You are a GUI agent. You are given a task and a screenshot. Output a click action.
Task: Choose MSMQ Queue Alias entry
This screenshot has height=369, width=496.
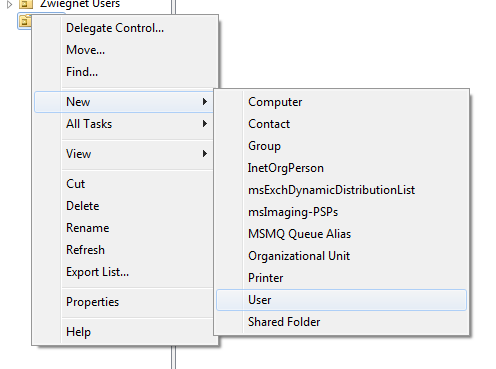[x=341, y=234]
